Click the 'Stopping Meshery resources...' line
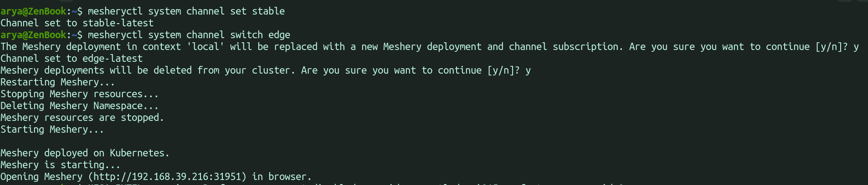 [x=79, y=94]
